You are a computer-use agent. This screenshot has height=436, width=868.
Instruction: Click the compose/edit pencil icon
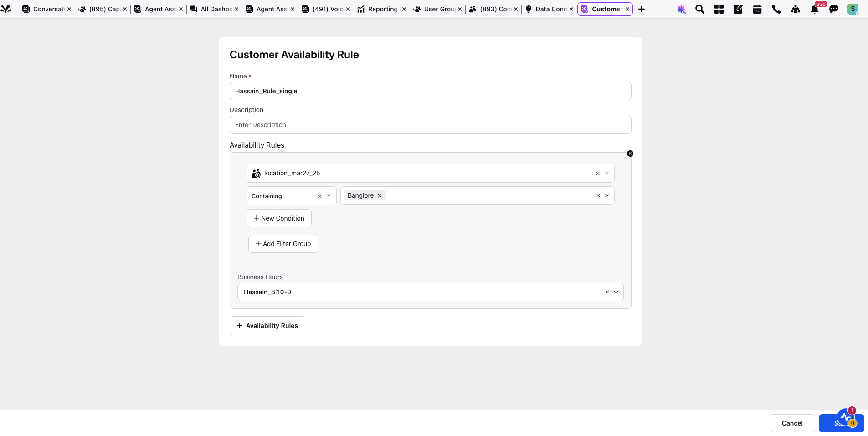(738, 9)
